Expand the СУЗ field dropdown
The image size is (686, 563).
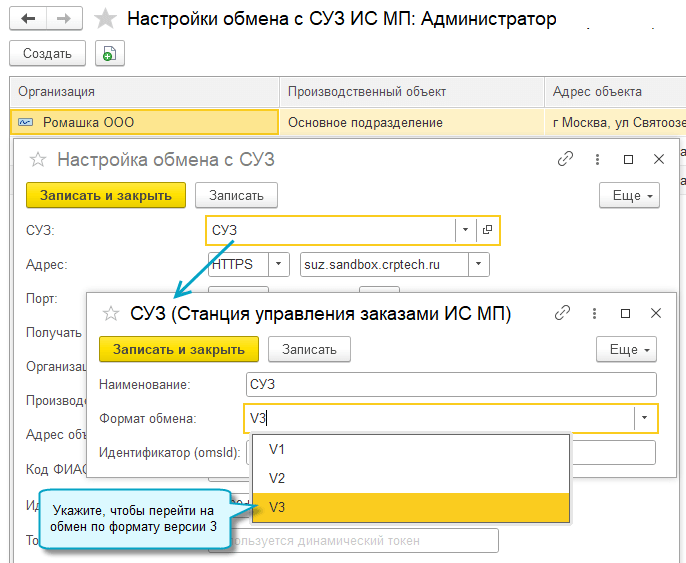[464, 230]
